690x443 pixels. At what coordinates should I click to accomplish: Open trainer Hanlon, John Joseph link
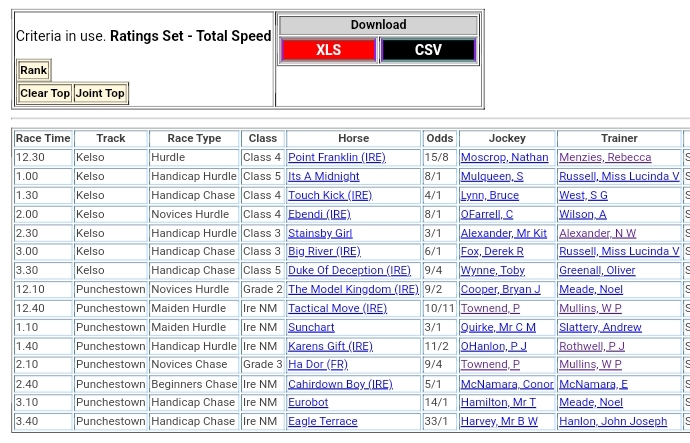pos(613,422)
